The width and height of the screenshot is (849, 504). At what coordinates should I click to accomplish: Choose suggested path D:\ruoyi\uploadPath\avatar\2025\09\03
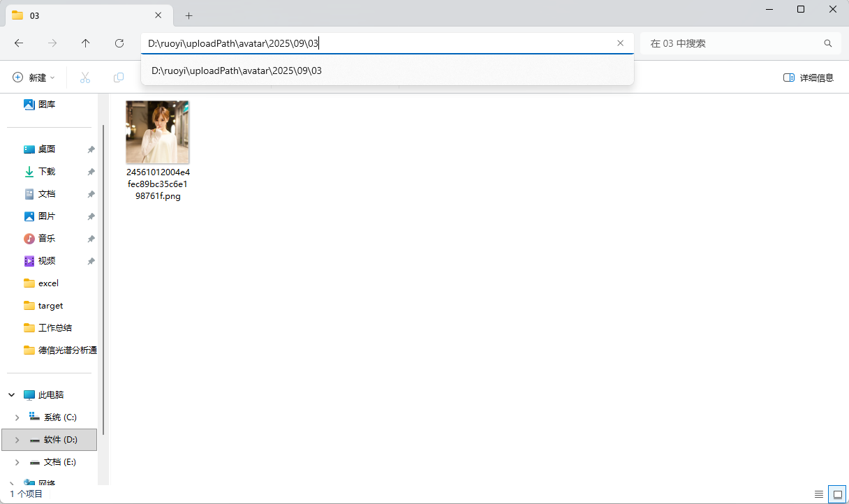point(387,71)
